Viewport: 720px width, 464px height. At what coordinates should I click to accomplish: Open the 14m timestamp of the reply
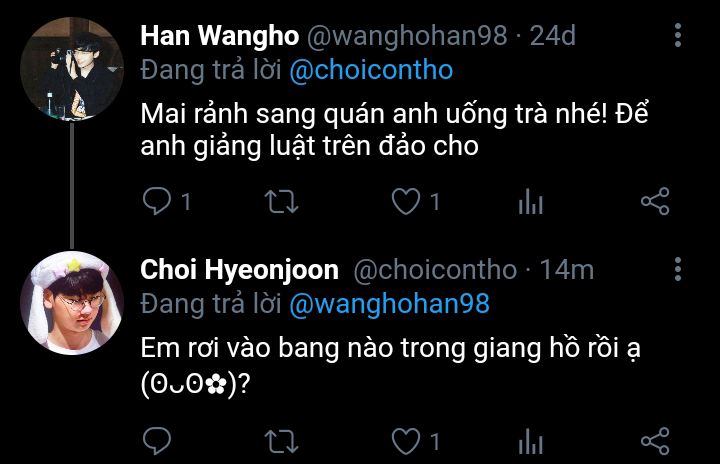pos(567,269)
